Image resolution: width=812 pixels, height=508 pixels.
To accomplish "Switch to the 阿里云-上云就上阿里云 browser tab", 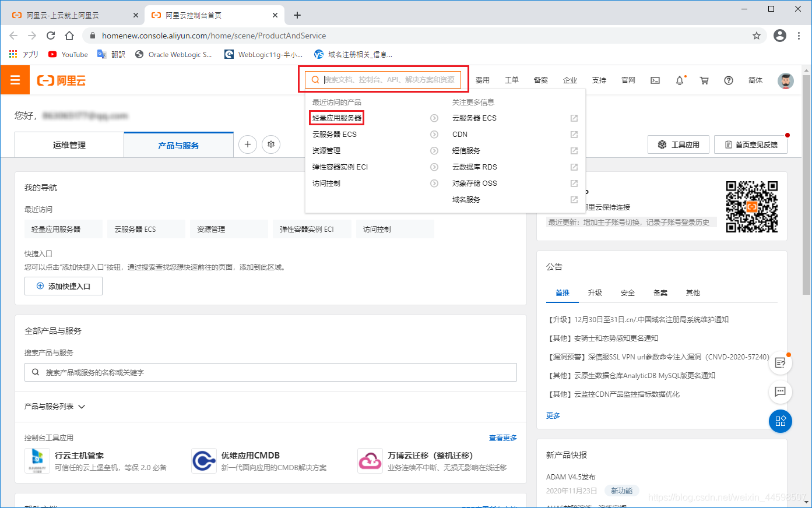I will tap(75, 15).
